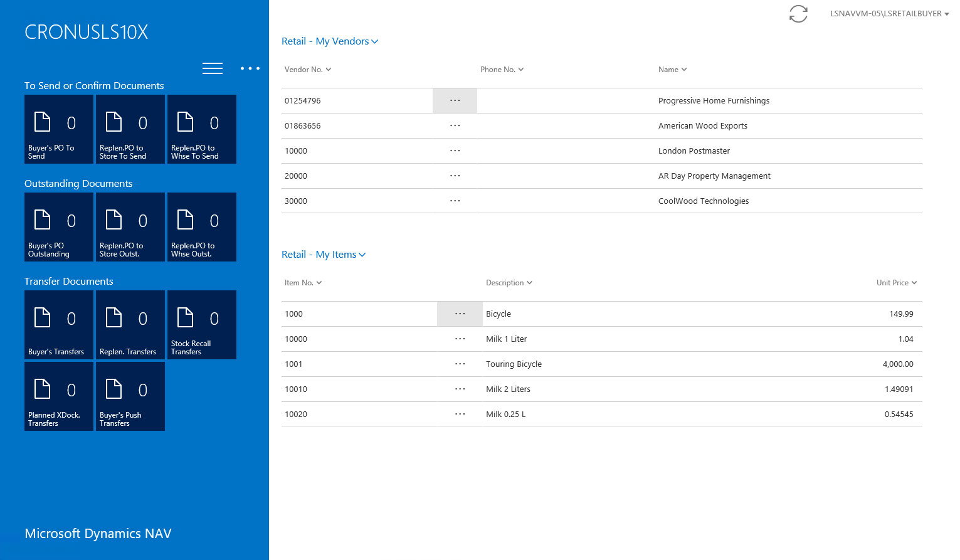The image size is (960, 560).
Task: Click the refresh icon in the top bar
Action: pyautogui.click(x=798, y=14)
